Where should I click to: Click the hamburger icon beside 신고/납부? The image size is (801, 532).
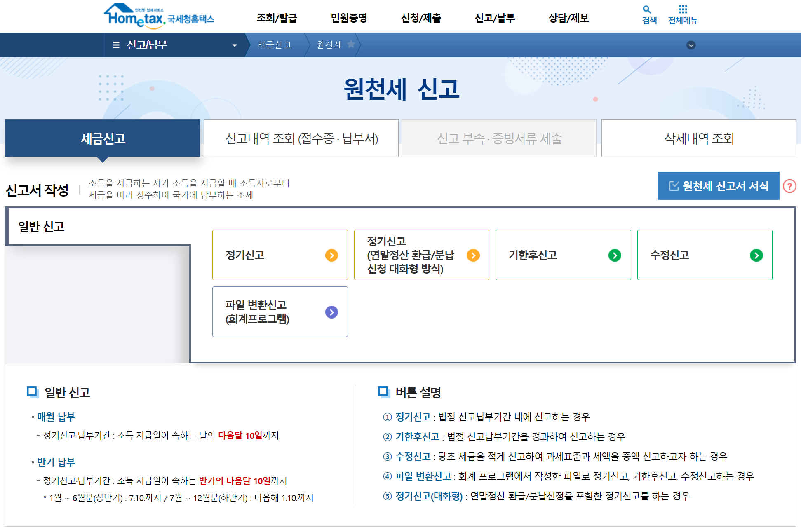(x=116, y=45)
